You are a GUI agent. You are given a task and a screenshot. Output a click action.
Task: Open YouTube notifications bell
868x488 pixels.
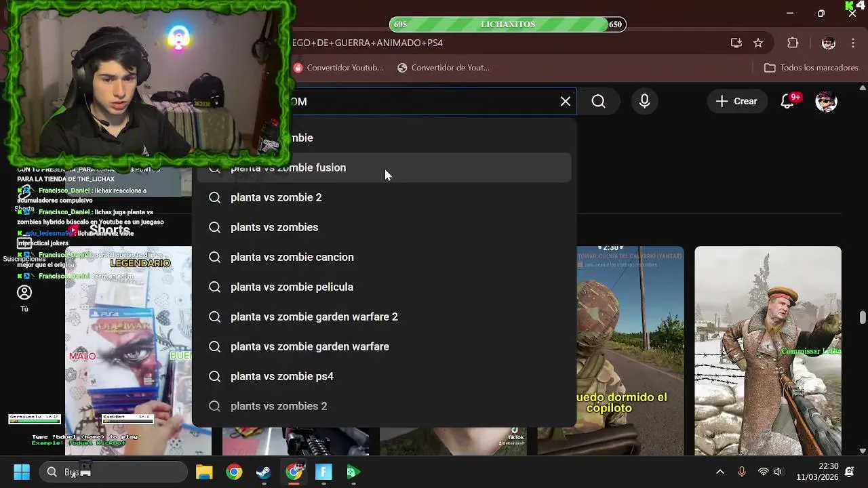[x=787, y=101]
